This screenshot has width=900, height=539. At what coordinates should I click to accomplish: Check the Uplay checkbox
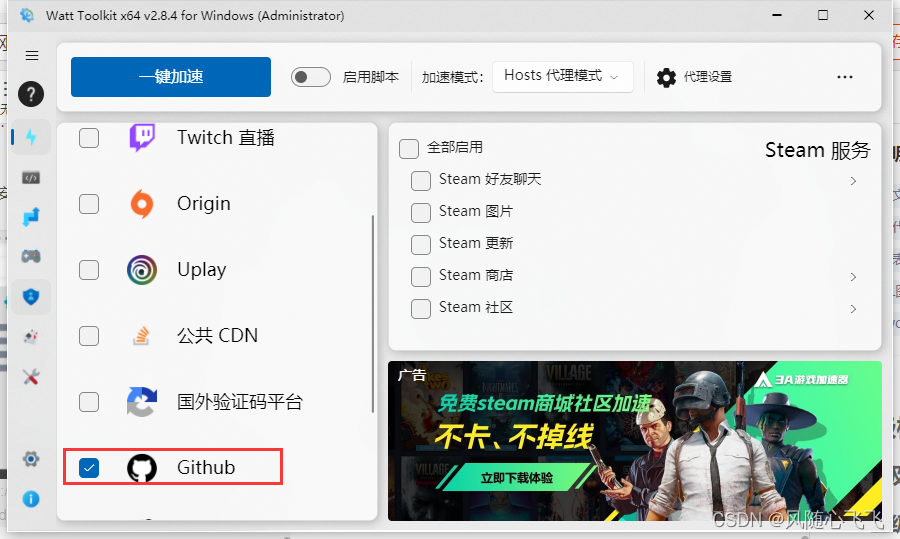click(89, 270)
